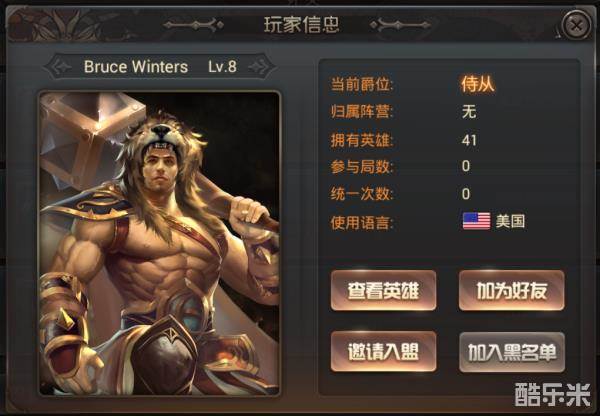Click the 使用语言 label
The width and height of the screenshot is (600, 416).
click(x=362, y=222)
